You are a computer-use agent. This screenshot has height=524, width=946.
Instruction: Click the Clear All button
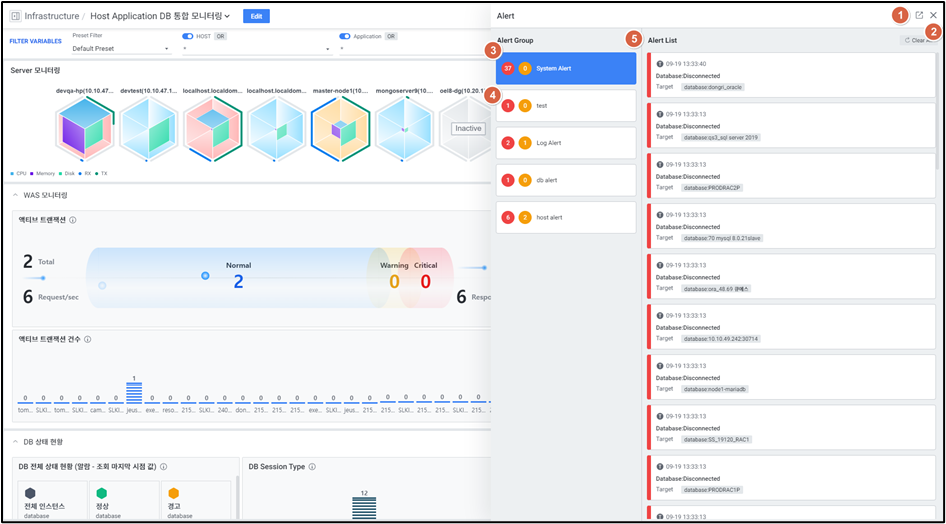(x=918, y=40)
